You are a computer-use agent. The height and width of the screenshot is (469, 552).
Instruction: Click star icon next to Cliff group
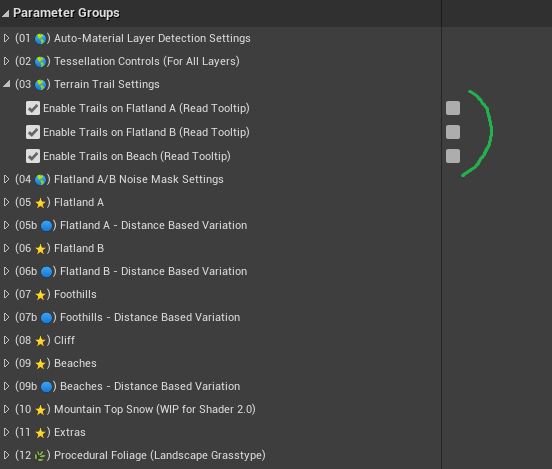coord(40,341)
